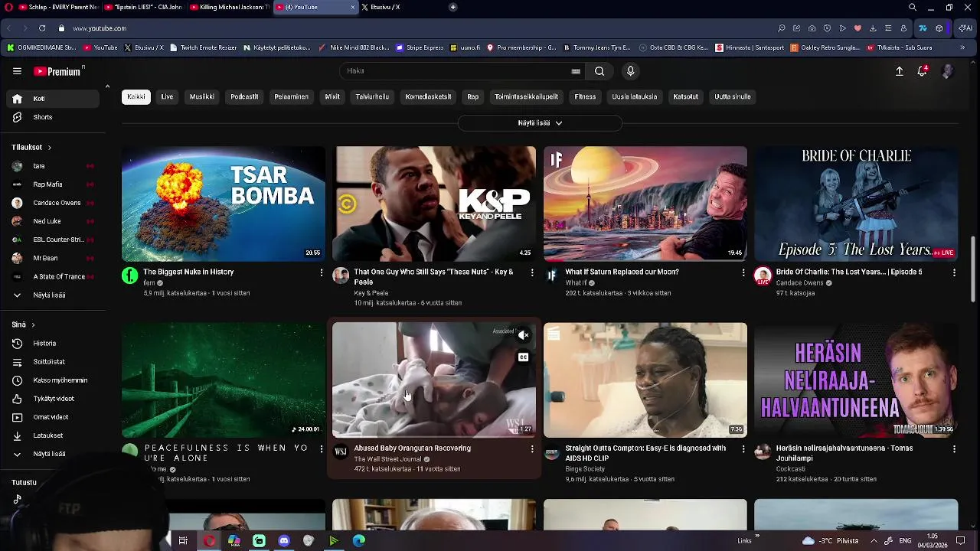
Task: Open Tykätyt videot in the sidebar
Action: [52, 399]
